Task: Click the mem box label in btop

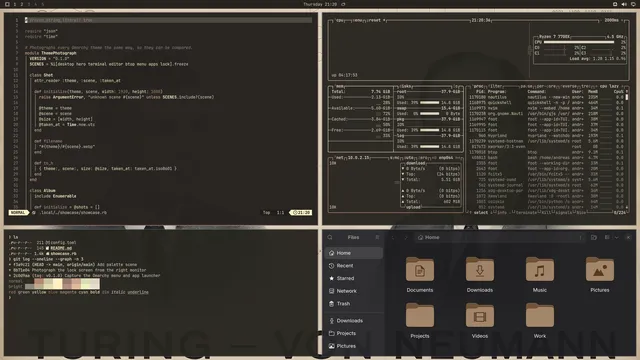Action: (340, 87)
